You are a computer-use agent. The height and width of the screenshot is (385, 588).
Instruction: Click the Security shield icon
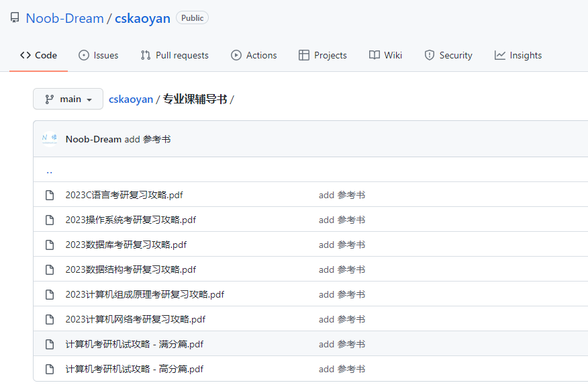pyautogui.click(x=430, y=55)
